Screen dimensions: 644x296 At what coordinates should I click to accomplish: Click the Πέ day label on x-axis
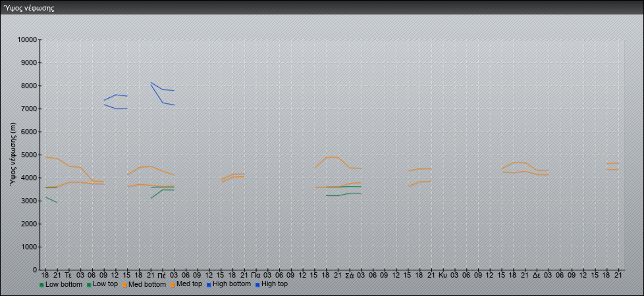(x=162, y=275)
